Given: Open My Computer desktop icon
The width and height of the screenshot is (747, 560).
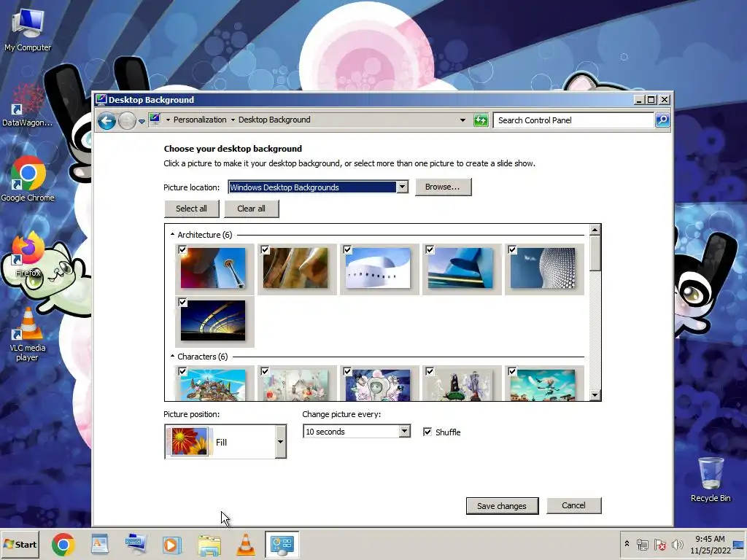Looking at the screenshot, I should [27, 29].
